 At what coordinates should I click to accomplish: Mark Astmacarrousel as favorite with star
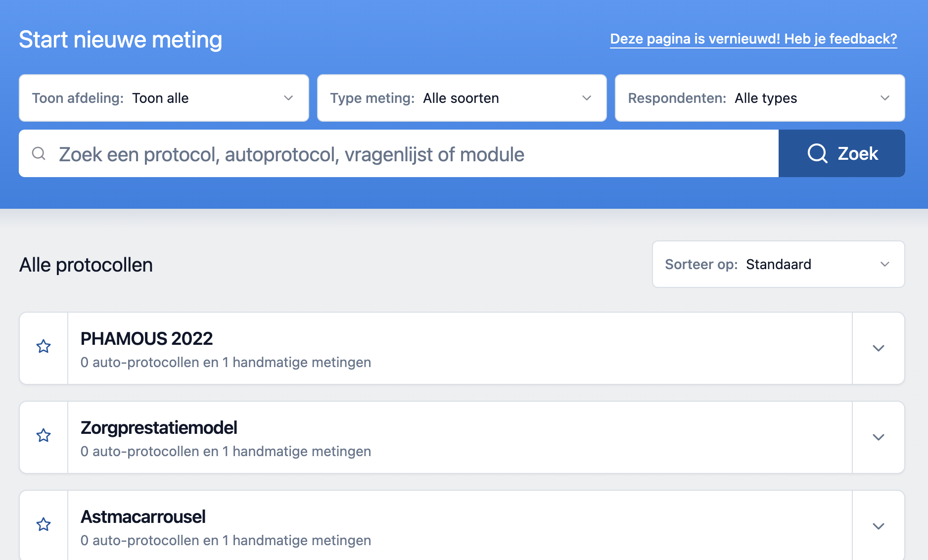tap(44, 524)
